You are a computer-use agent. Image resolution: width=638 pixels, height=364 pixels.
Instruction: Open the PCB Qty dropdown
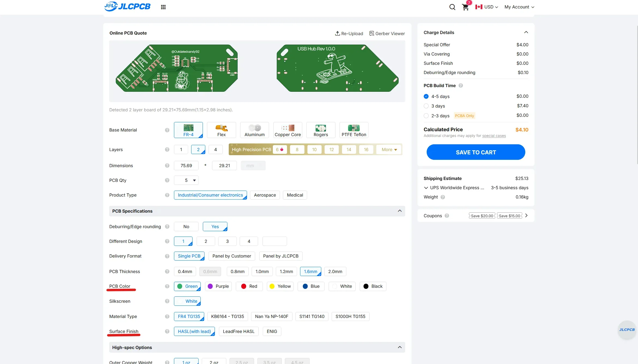click(x=186, y=180)
